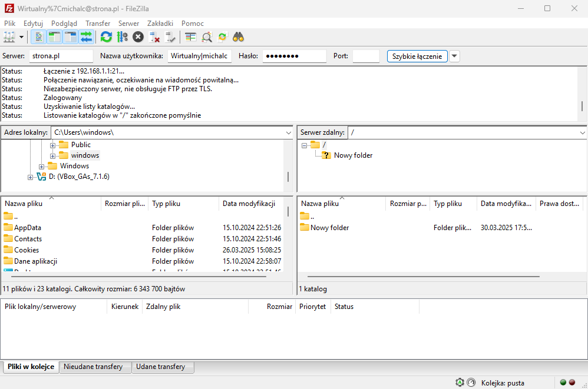Click the local file list horizontal scrollbar
The width and height of the screenshot is (588, 389).
click(x=138, y=277)
